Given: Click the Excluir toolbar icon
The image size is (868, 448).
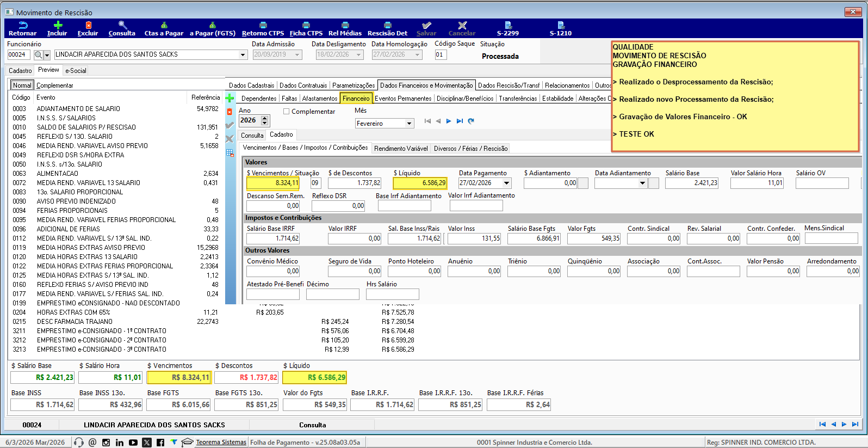Looking at the screenshot, I should click(x=88, y=25).
